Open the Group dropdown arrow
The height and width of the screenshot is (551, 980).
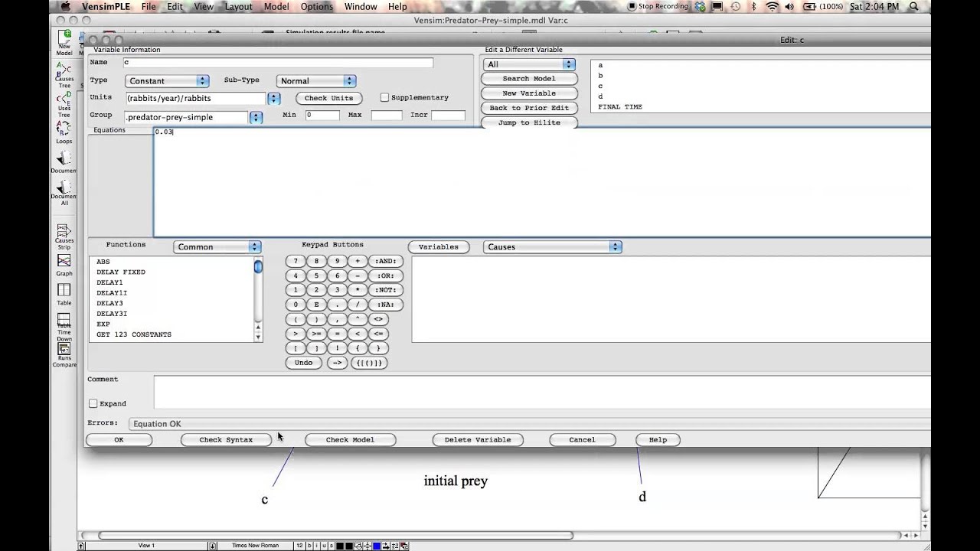click(x=256, y=117)
